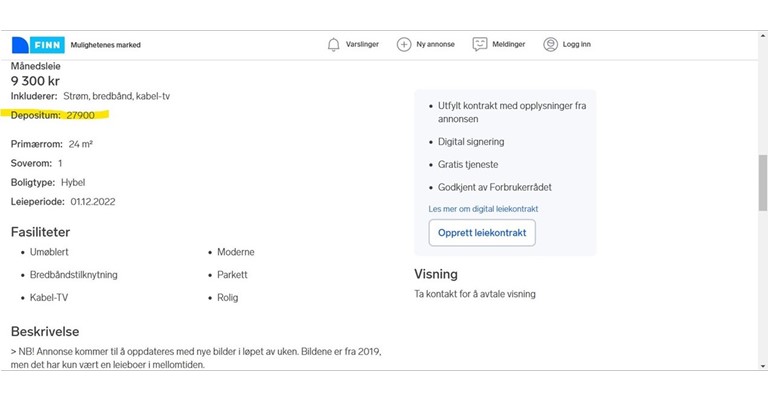The height and width of the screenshot is (402, 768).
Task: Select the Varslinger text label
Action: [361, 45]
